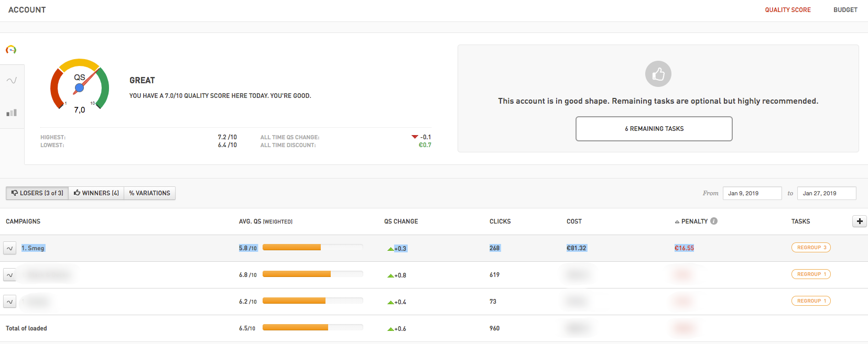The image size is (868, 344).
Task: Open the To date field Jan 27, 2019
Action: point(827,193)
